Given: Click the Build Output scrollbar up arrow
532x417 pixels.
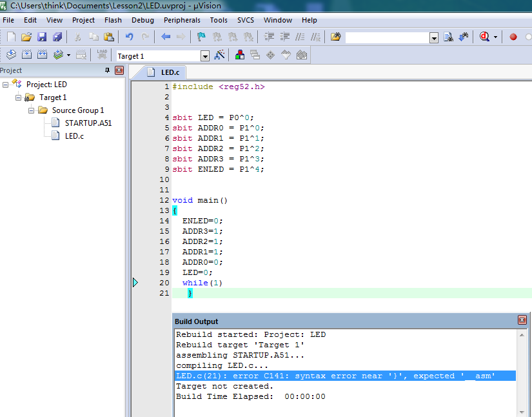Looking at the screenshot, I should pos(522,335).
